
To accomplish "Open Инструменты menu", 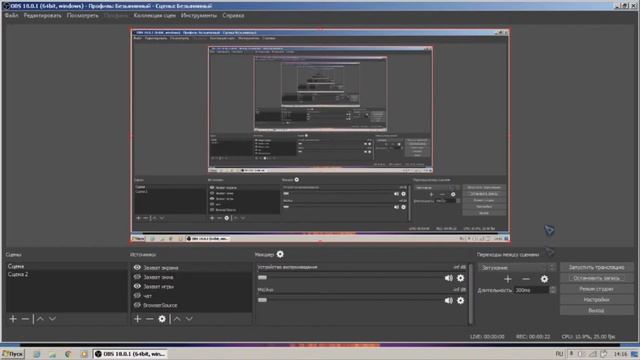I will tap(199, 16).
